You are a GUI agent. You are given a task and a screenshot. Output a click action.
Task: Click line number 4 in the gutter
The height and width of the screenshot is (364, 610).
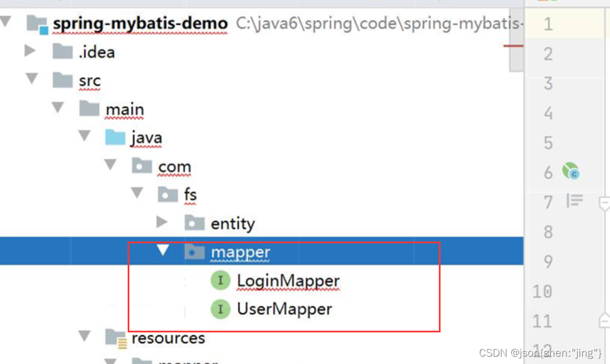click(548, 113)
